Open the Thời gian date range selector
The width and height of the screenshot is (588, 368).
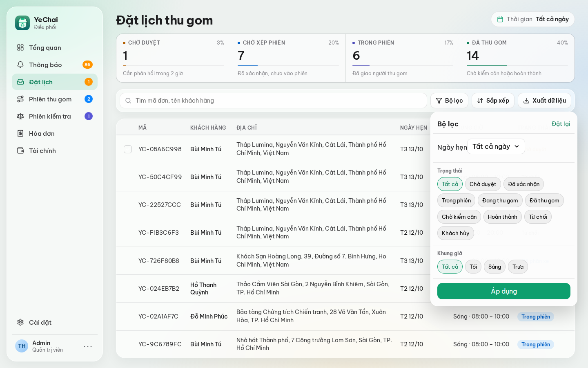pos(533,19)
